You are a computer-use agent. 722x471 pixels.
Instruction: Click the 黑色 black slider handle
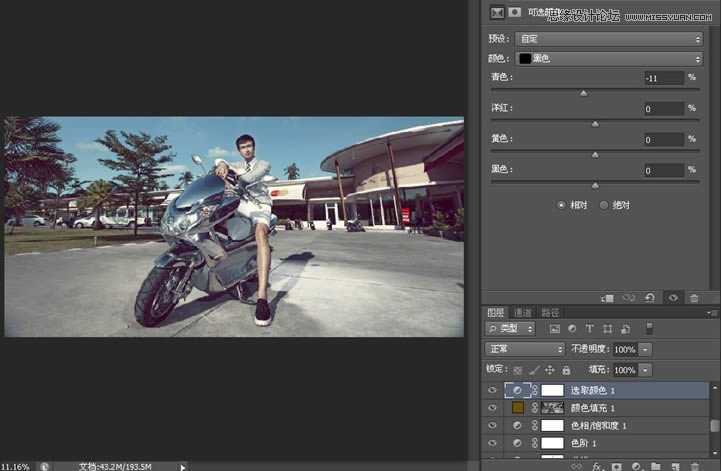click(x=595, y=186)
